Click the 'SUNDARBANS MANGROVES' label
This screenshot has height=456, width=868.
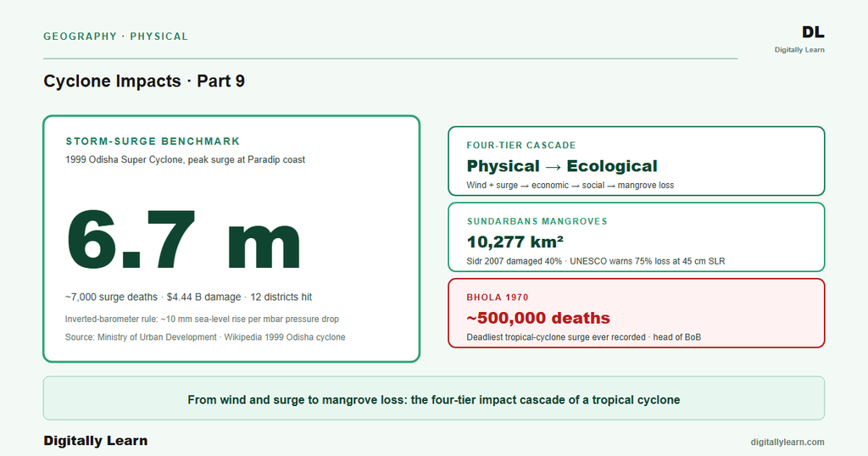[537, 221]
